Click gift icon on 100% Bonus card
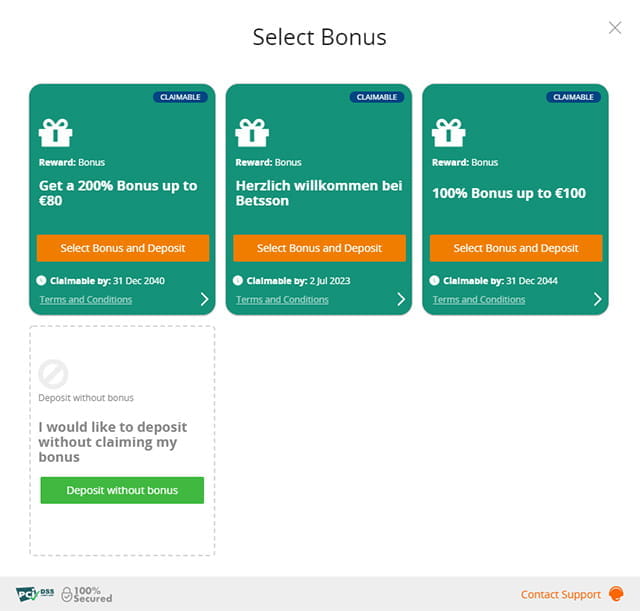 pos(449,133)
